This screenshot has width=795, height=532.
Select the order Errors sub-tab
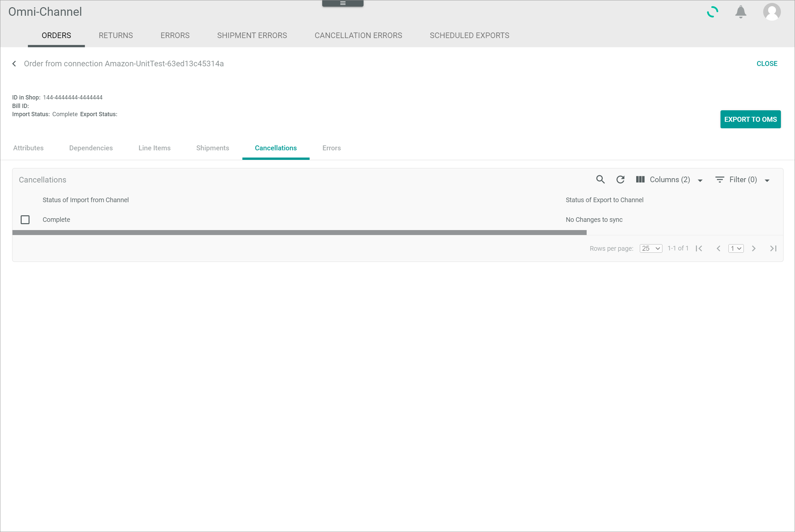[331, 148]
